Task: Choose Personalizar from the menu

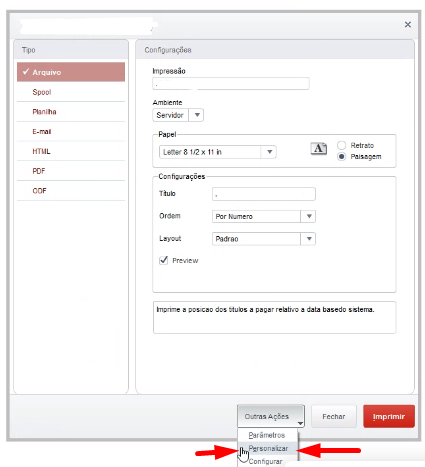Action: click(268, 448)
